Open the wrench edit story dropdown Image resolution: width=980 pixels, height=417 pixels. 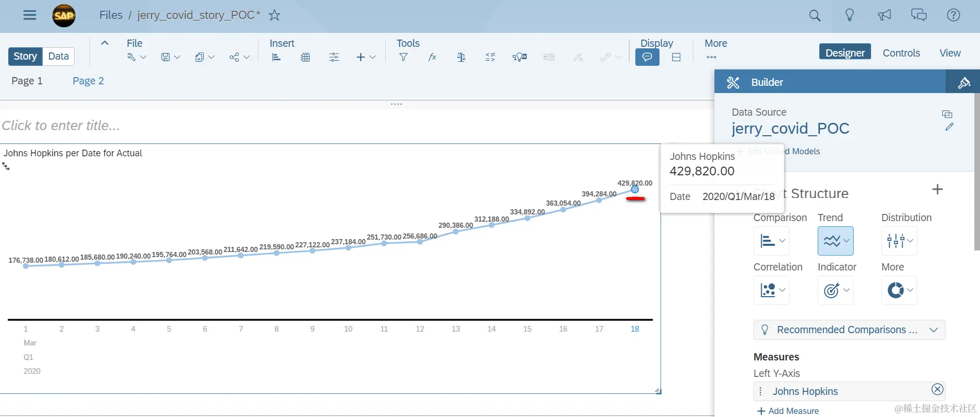pyautogui.click(x=137, y=57)
